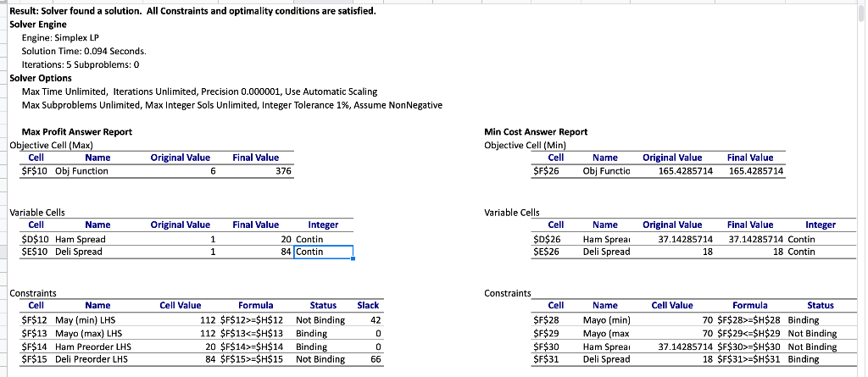The width and height of the screenshot is (868, 377).
Task: Select the Mayo (max) LHS name cell
Action: tap(88, 334)
